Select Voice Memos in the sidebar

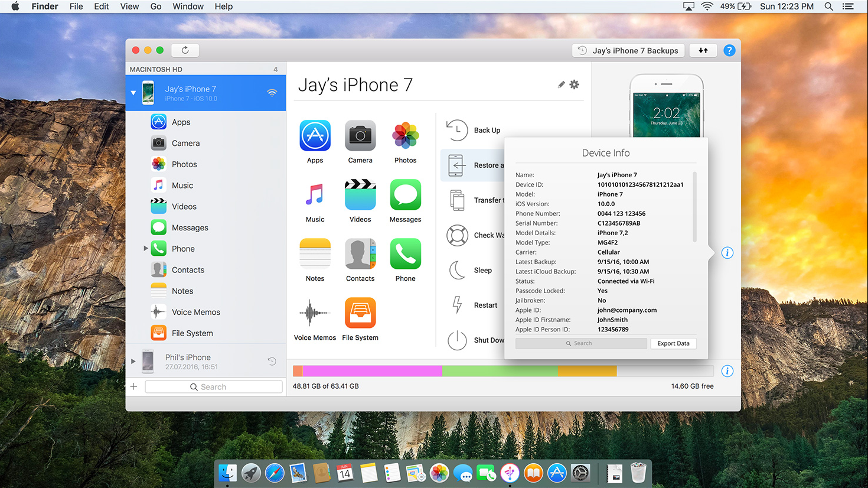(205, 312)
